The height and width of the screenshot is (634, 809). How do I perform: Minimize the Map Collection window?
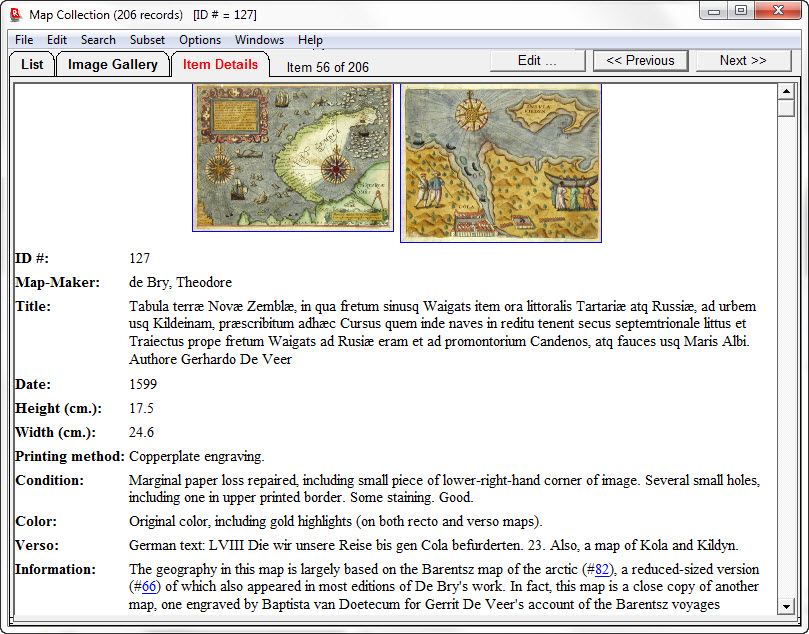coord(714,10)
